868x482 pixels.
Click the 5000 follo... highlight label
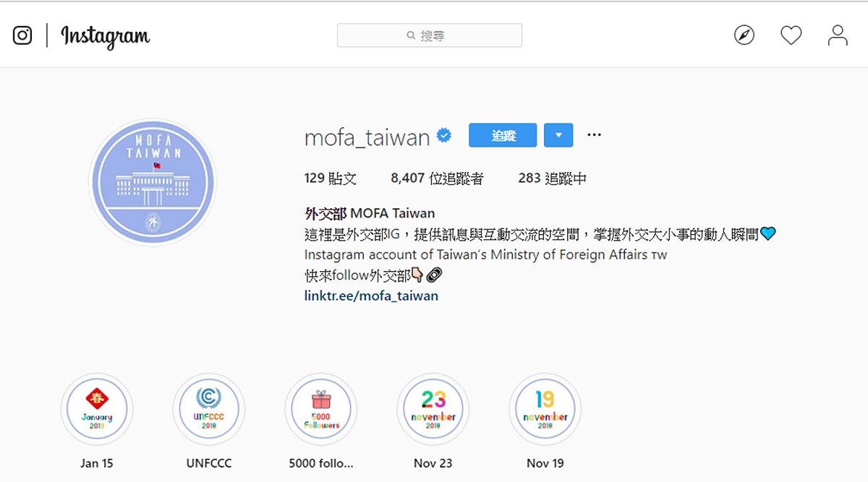click(x=321, y=463)
